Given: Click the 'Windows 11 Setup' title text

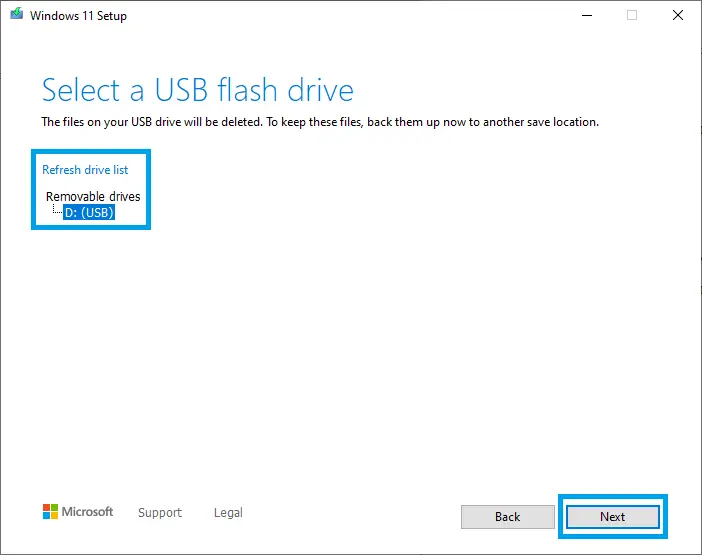Looking at the screenshot, I should click(78, 16).
